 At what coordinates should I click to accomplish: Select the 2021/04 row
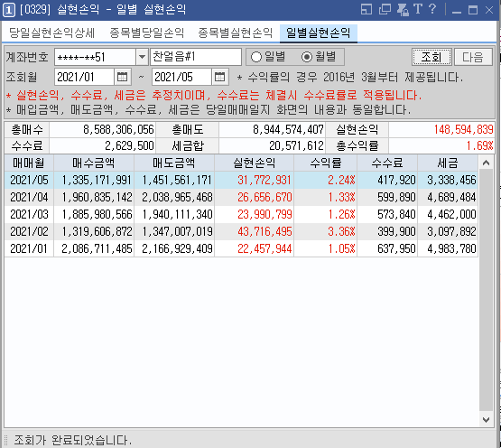[241, 197]
